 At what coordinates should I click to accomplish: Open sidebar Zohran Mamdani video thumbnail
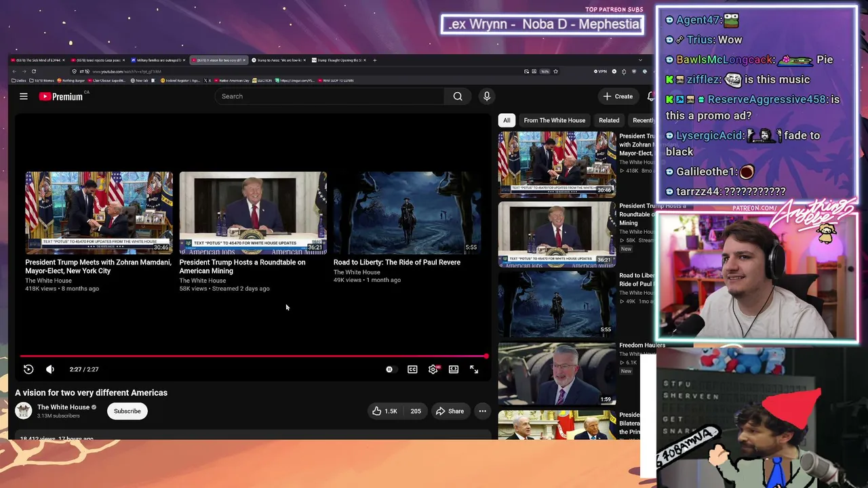(557, 165)
